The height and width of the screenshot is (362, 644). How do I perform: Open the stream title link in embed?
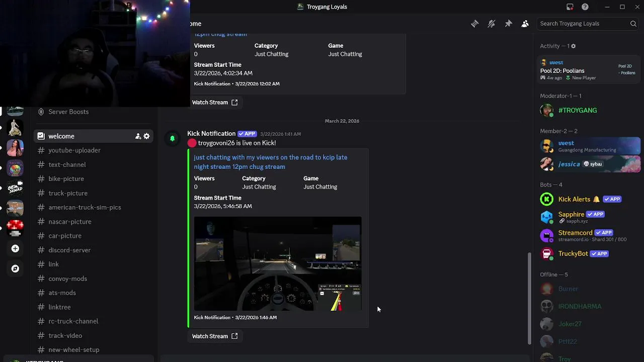(270, 162)
